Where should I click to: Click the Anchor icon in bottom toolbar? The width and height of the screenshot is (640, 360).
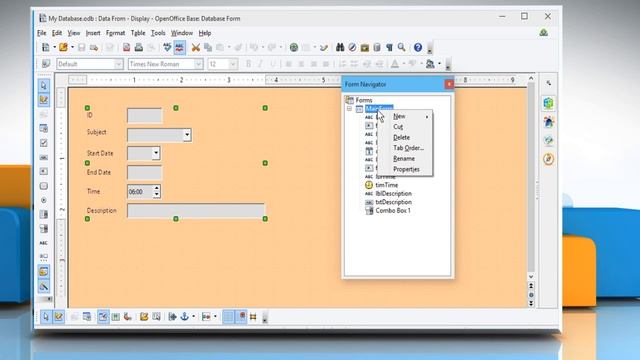coord(184,317)
